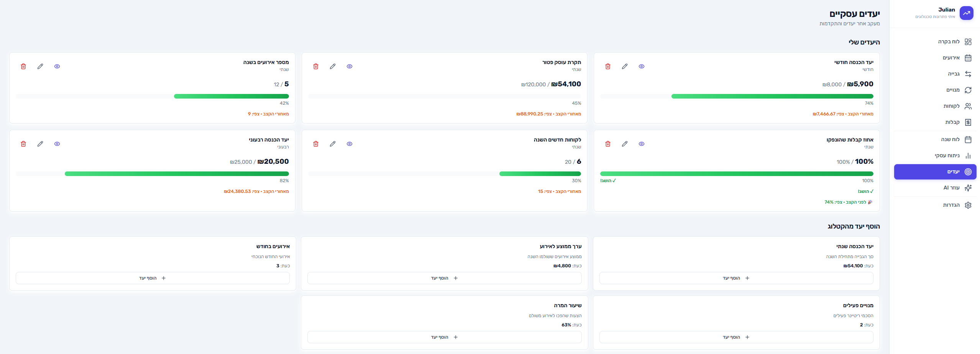980x354 pixels.
Task: Delete the מספר אירועים בשנה goal
Action: click(x=23, y=66)
